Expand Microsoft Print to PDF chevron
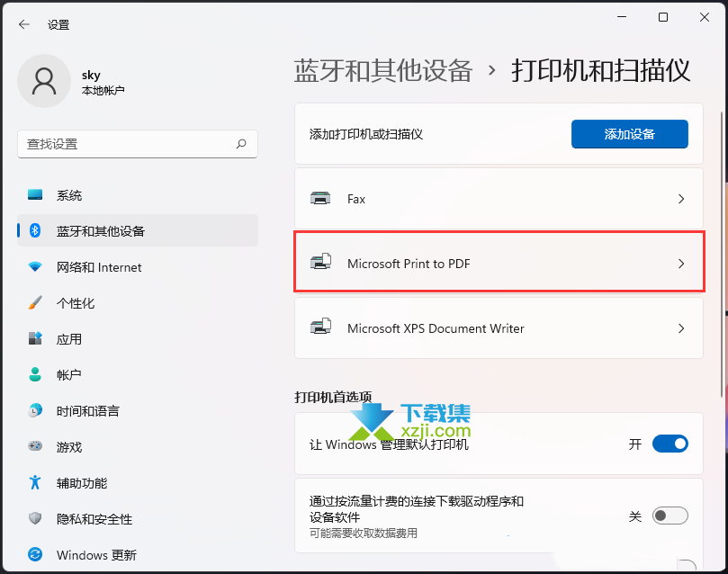Image resolution: width=728 pixels, height=574 pixels. pos(681,264)
